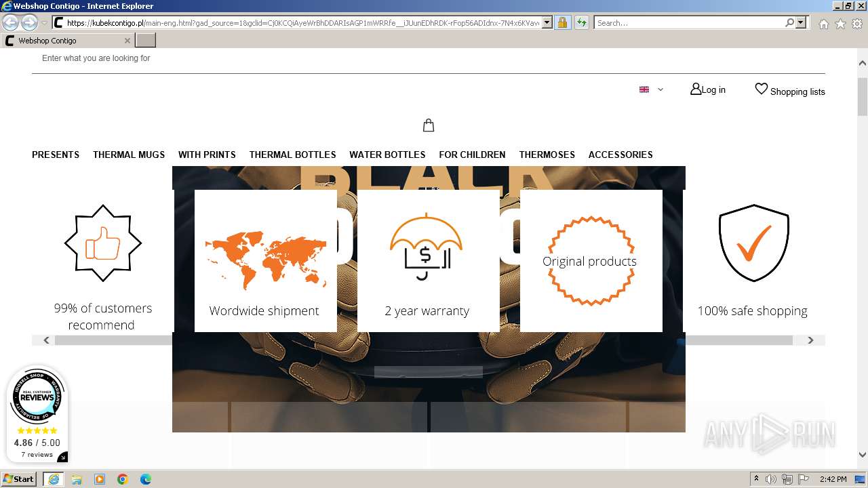Click the shield checkmark safe shopping icon
This screenshot has width=868, height=488.
point(753,243)
